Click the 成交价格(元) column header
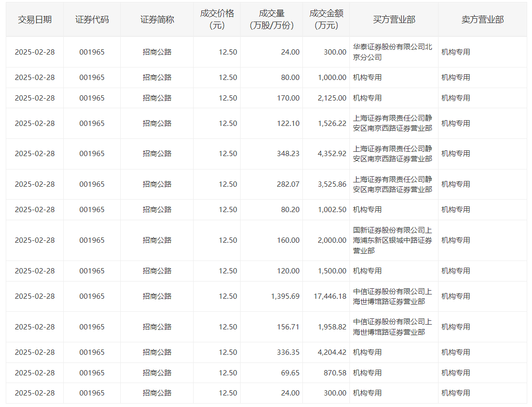 pyautogui.click(x=217, y=19)
